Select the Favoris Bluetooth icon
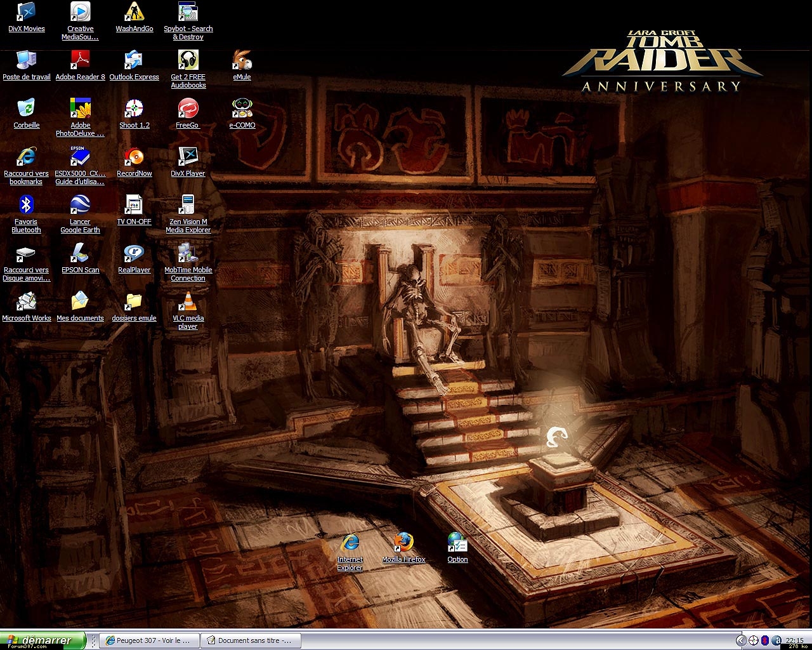Image resolution: width=812 pixels, height=650 pixels. 26,215
